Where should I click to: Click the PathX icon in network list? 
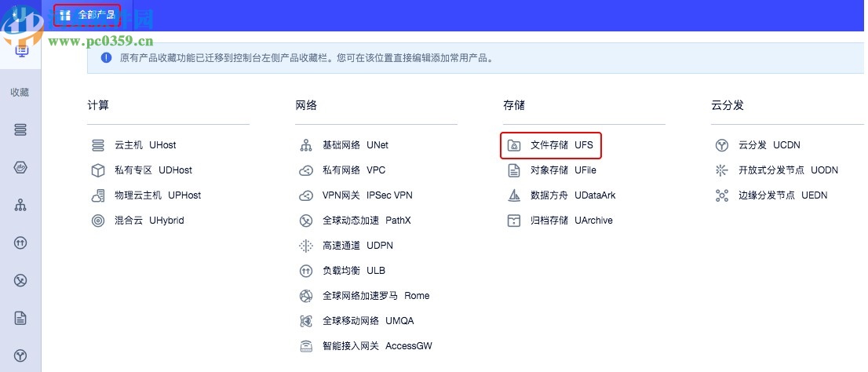click(x=306, y=221)
